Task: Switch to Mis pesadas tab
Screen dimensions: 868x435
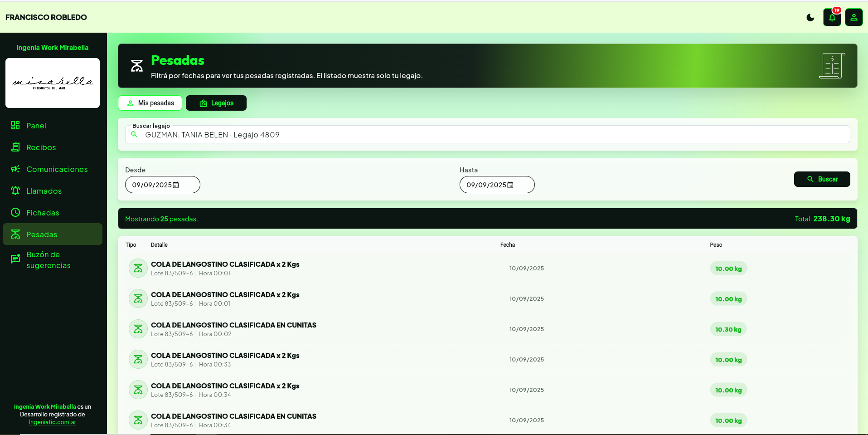Action: coord(150,103)
